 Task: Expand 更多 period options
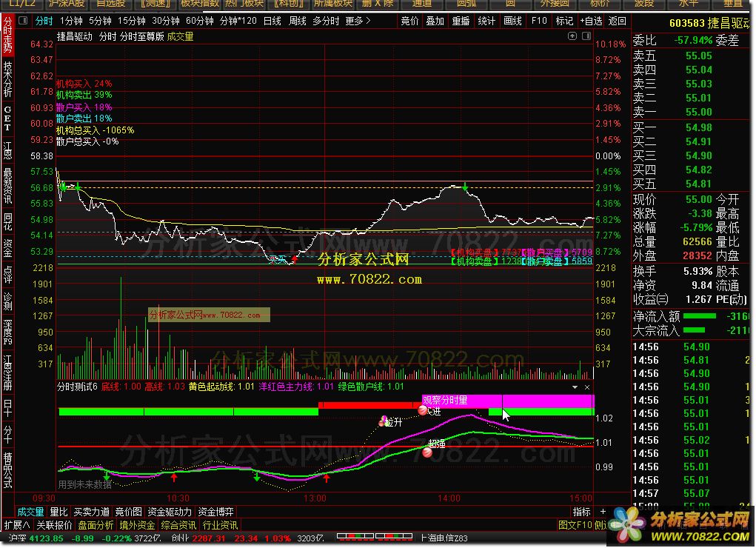pos(358,21)
